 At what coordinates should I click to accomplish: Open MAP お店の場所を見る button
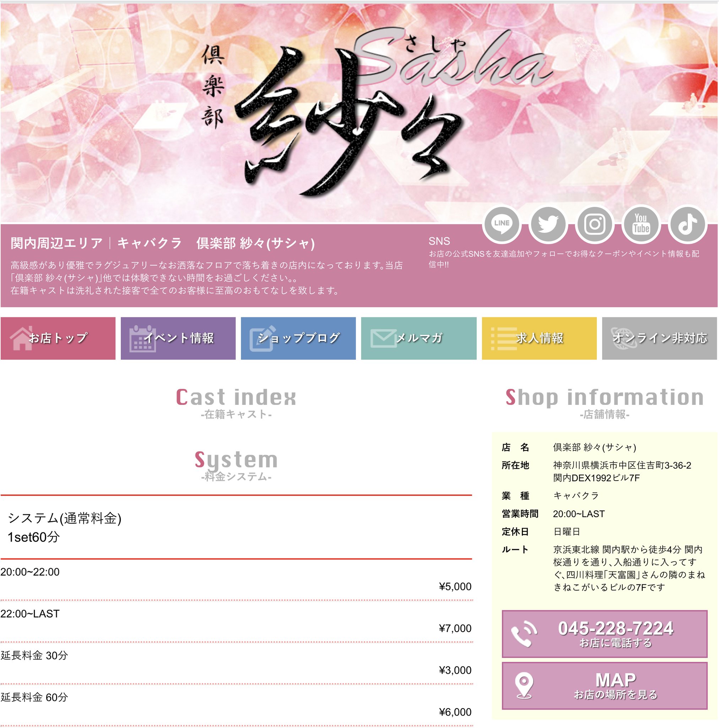click(x=604, y=685)
